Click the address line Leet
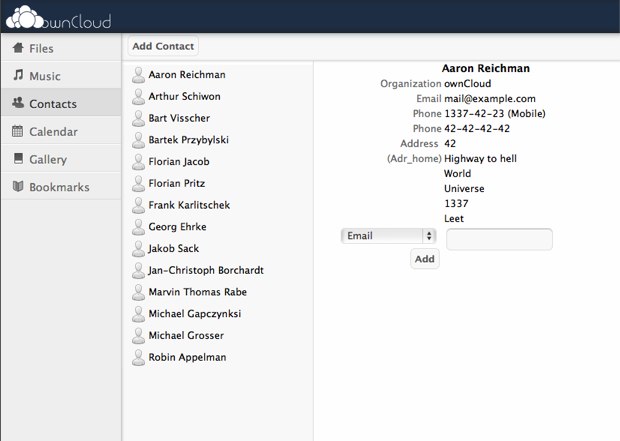620x441 pixels. point(454,219)
